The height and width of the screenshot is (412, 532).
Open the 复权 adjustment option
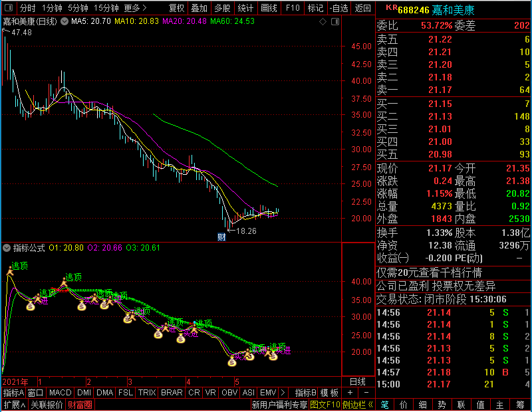click(x=176, y=8)
